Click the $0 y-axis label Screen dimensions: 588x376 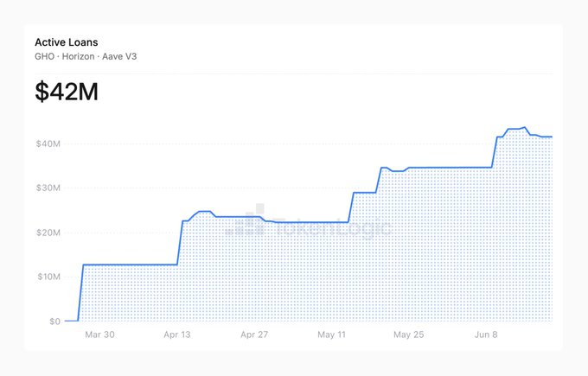point(54,322)
